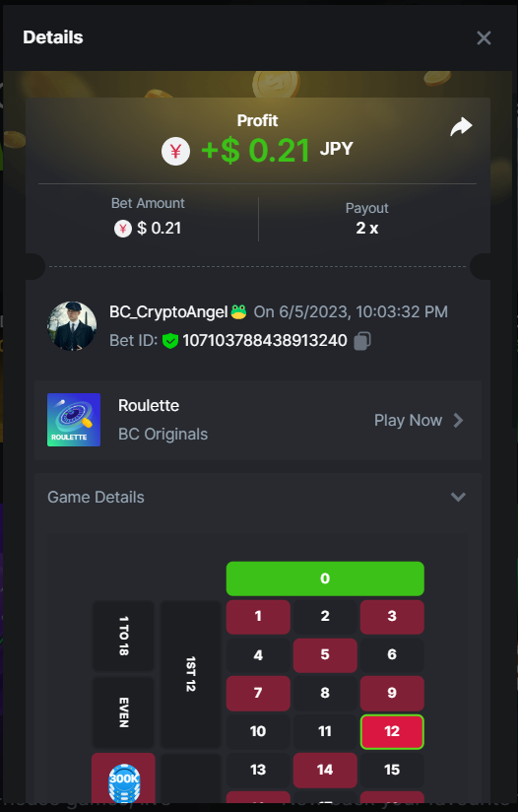Click the 1 TO 18 bet cell
The height and width of the screenshot is (812, 518).
point(123,636)
